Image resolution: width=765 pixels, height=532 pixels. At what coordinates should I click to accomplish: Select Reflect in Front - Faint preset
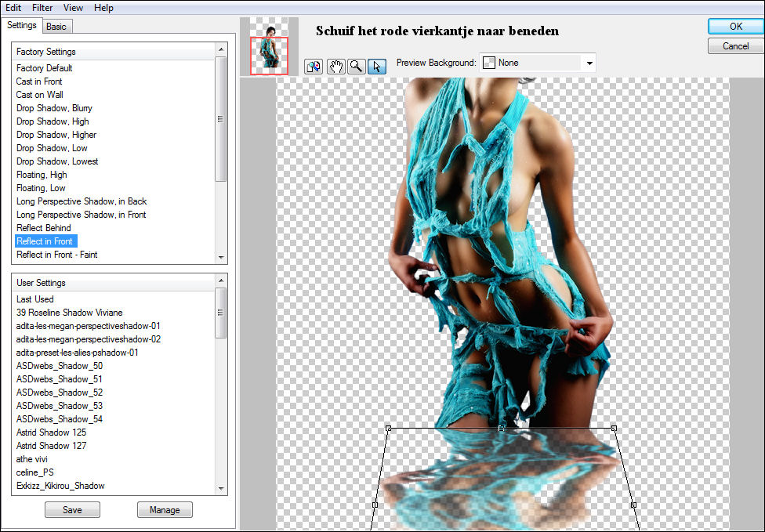click(x=56, y=255)
